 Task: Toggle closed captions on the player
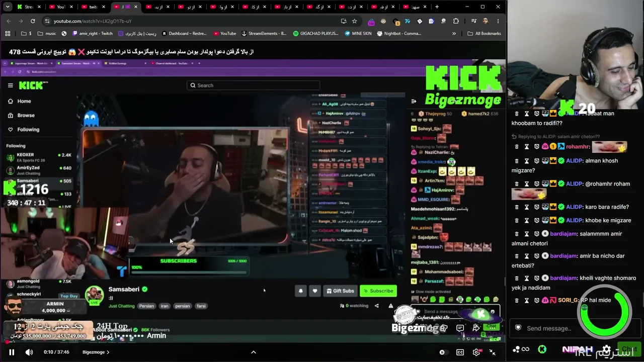460,352
